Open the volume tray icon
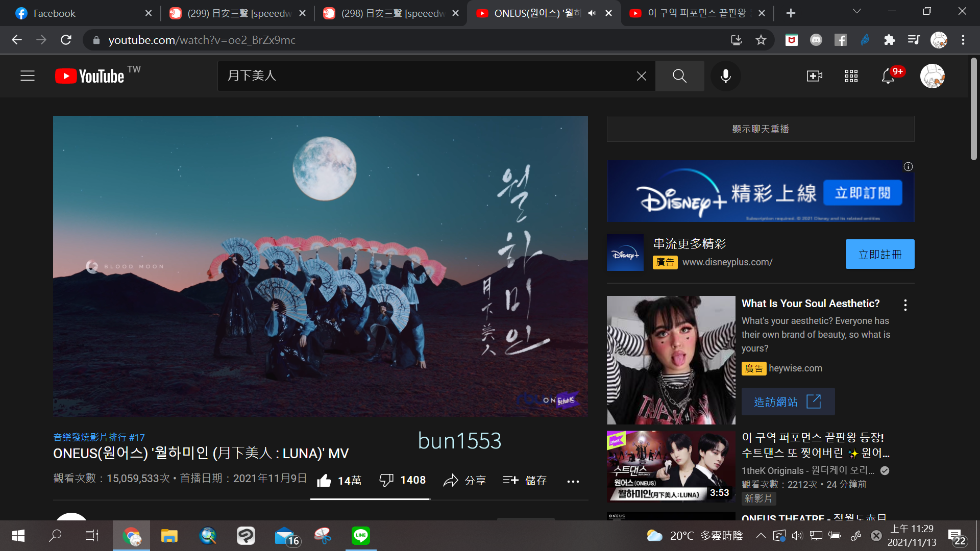The image size is (980, 551). (797, 536)
